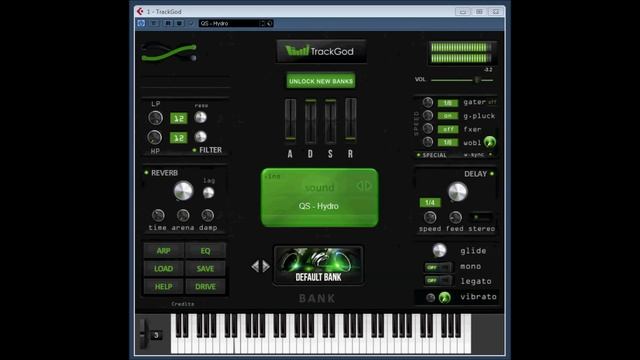Click the HP filter cutoff knob
The image size is (640, 360).
pyautogui.click(x=155, y=137)
